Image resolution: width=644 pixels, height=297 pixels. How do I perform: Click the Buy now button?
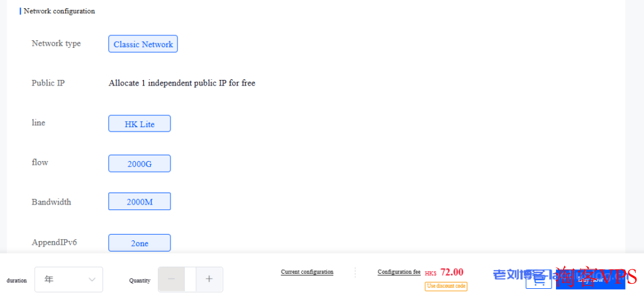pos(591,280)
